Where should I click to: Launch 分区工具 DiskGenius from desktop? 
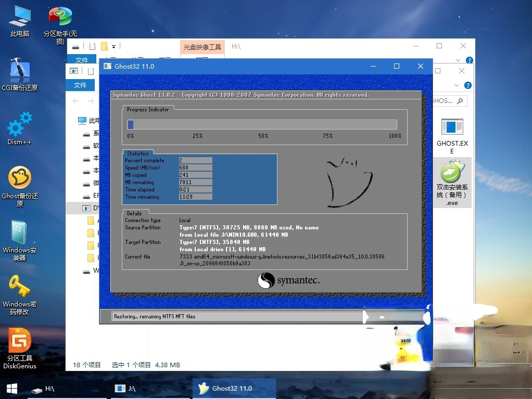tap(20, 349)
